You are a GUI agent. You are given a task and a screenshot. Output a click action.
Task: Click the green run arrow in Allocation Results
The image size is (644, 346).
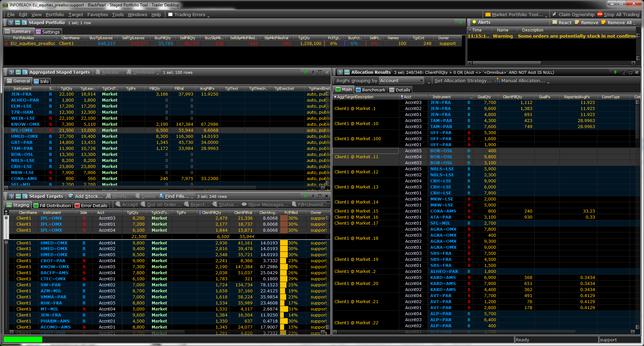(615, 72)
